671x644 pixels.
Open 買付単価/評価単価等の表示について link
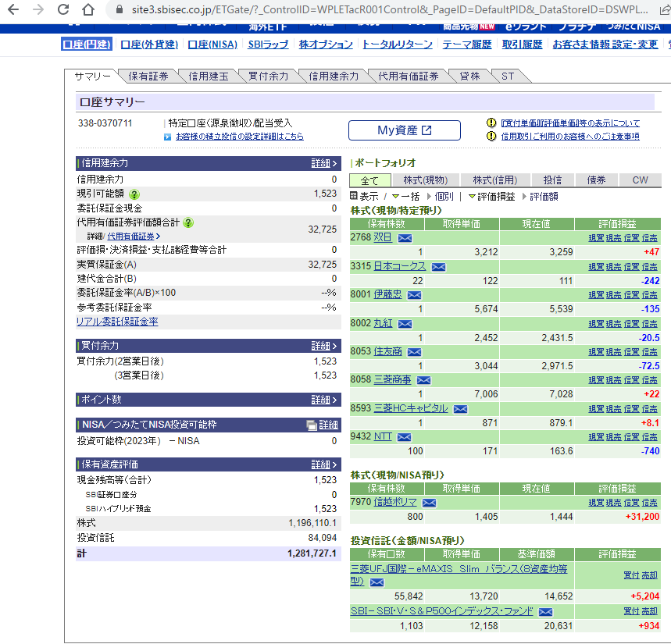coord(570,123)
